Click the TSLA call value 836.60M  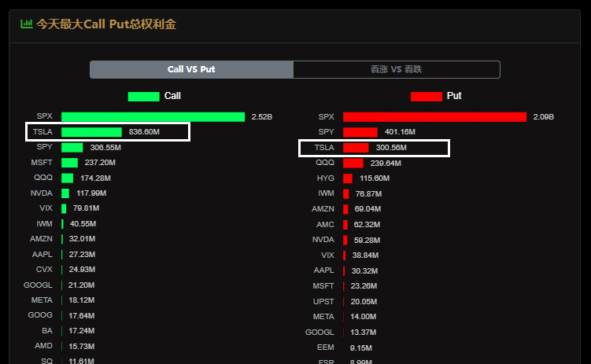(144, 132)
